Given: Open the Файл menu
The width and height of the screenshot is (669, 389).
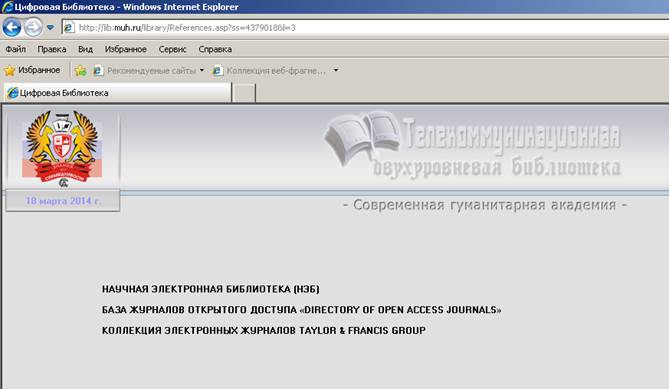Looking at the screenshot, I should click(15, 49).
